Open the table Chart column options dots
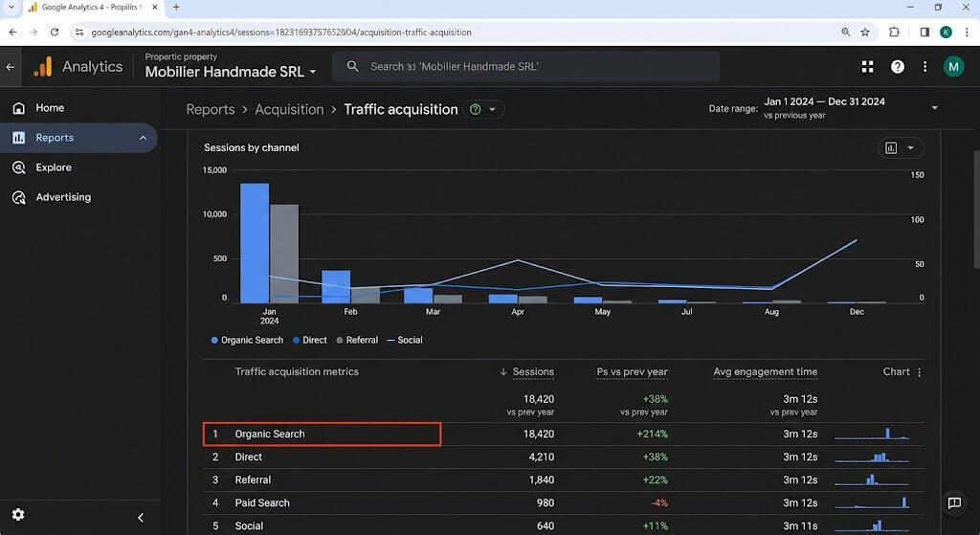Image resolution: width=980 pixels, height=535 pixels. pyautogui.click(x=920, y=372)
